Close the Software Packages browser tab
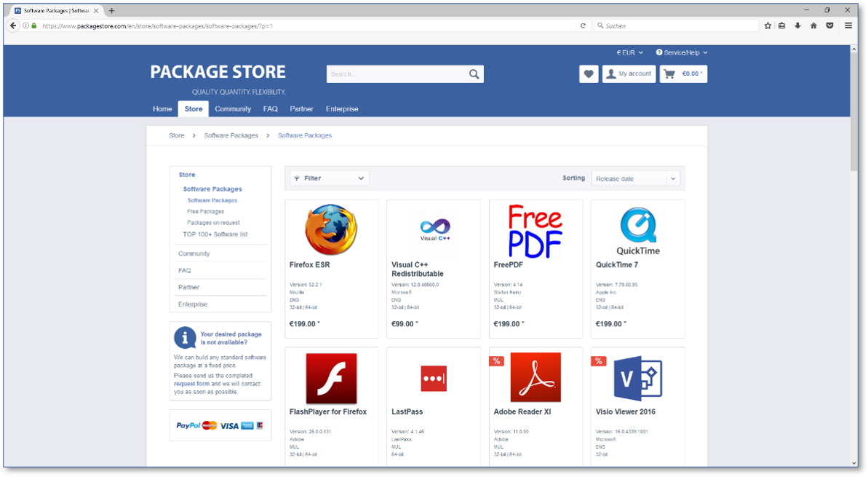The width and height of the screenshot is (868, 477). tap(96, 10)
